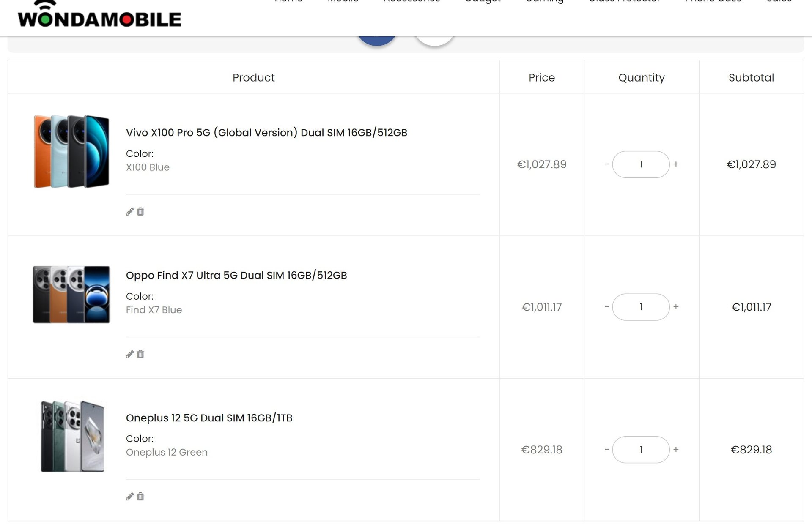This screenshot has width=812, height=527.
Task: Focus the Vivo X100 Pro quantity field
Action: (x=641, y=164)
